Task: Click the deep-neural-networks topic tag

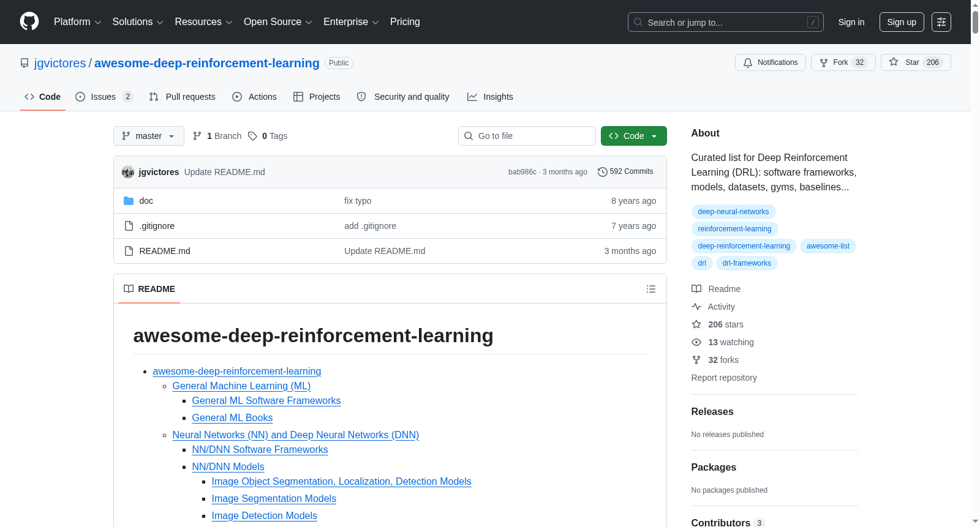Action: pyautogui.click(x=733, y=212)
